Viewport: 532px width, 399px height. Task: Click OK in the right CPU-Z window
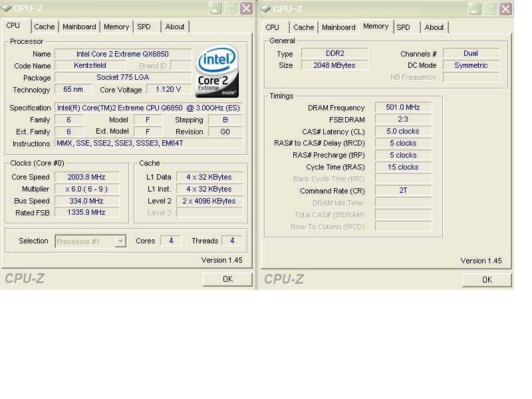tap(487, 280)
